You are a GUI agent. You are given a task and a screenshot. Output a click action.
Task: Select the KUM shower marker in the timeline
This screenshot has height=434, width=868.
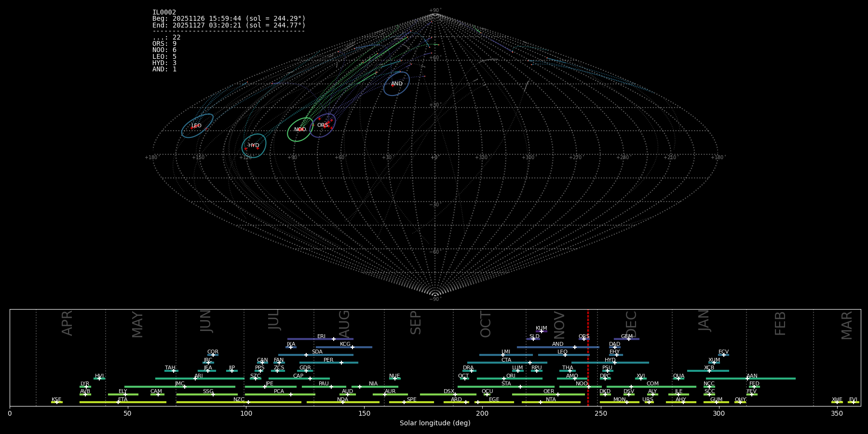coord(541,331)
